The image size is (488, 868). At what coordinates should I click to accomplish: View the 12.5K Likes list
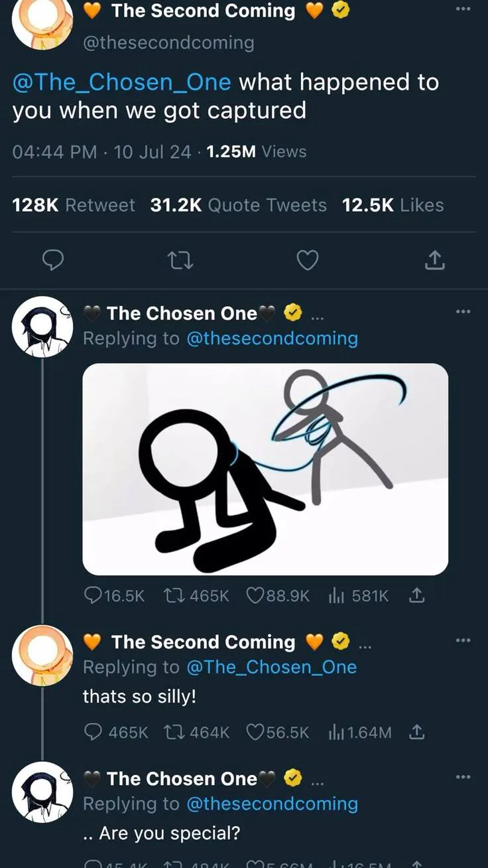coord(393,205)
